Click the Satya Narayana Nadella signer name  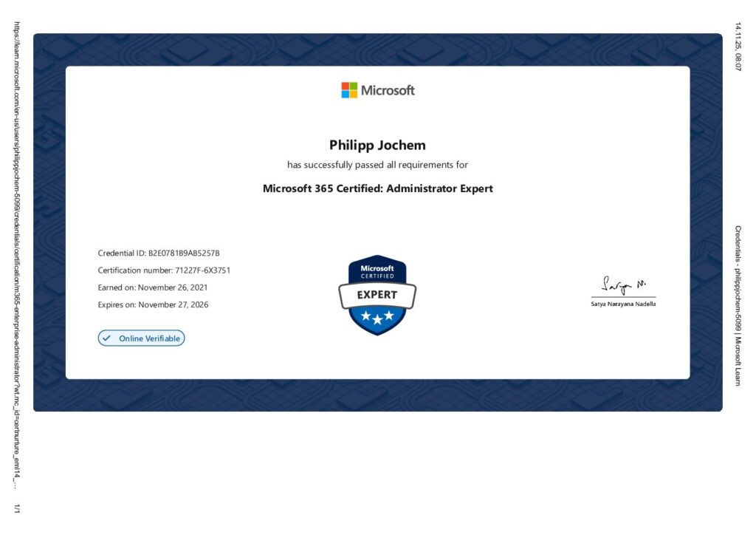(622, 304)
